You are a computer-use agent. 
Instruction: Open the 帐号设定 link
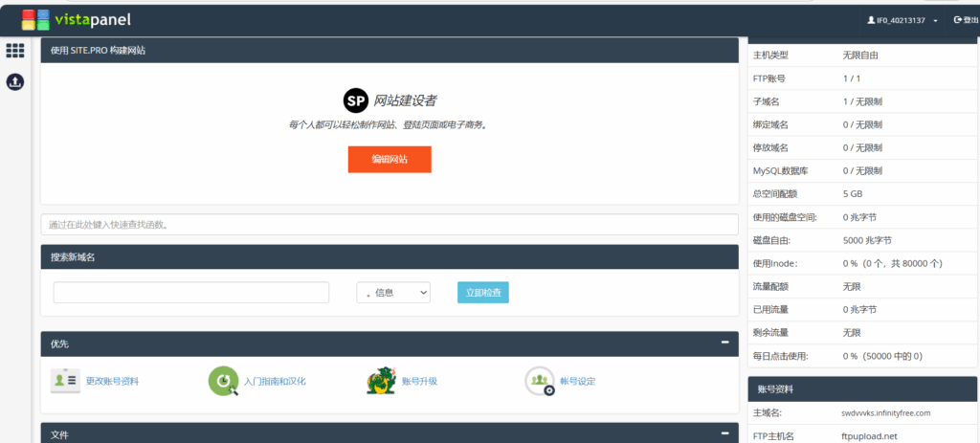577,381
